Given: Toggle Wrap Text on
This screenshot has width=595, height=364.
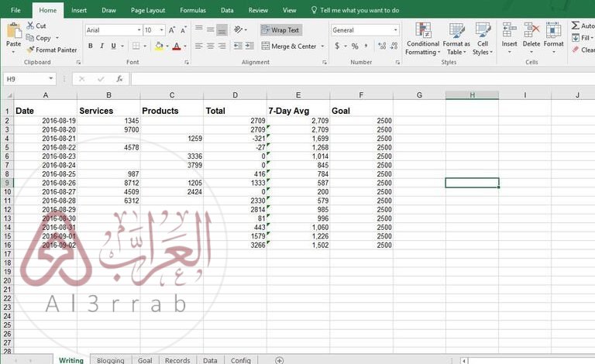Looking at the screenshot, I should [280, 30].
